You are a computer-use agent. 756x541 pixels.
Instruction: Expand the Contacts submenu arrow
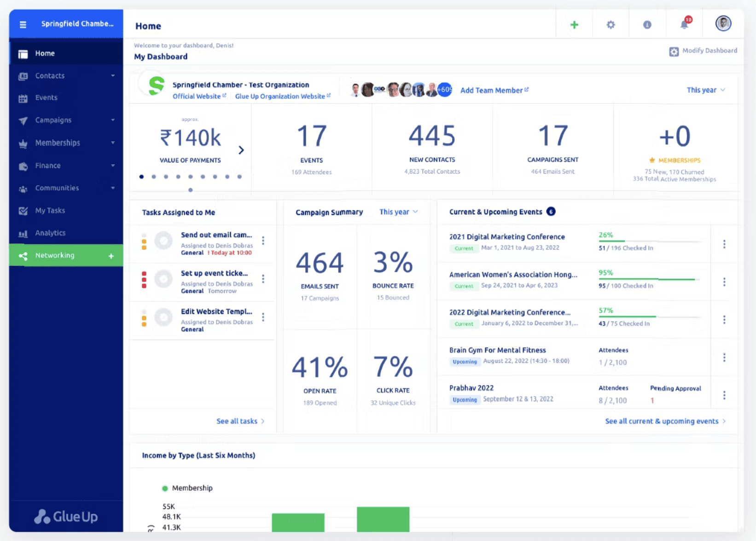113,75
